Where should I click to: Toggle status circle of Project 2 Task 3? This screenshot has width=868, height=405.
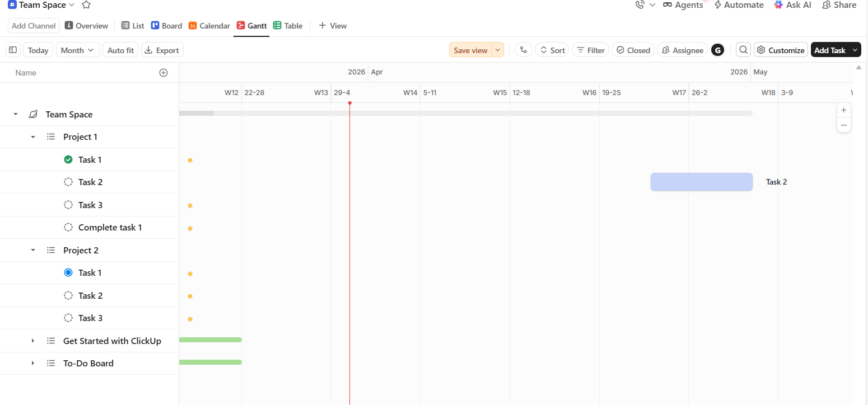coord(68,318)
